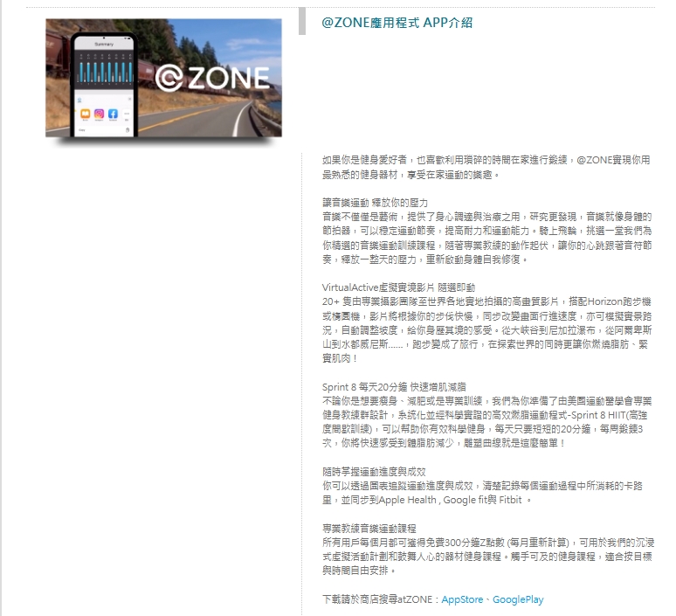Click the orange Books icon in the share sheet

[86, 114]
